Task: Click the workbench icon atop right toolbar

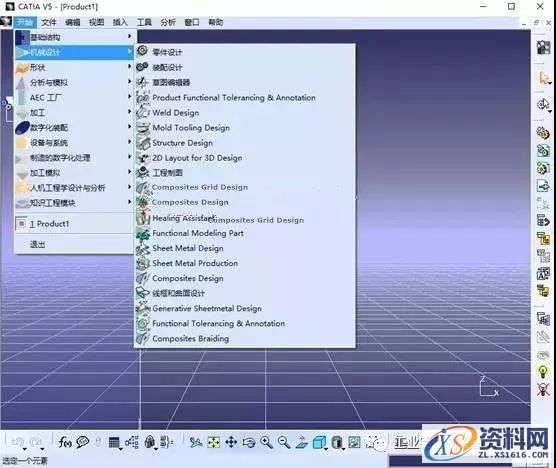Action: click(543, 47)
